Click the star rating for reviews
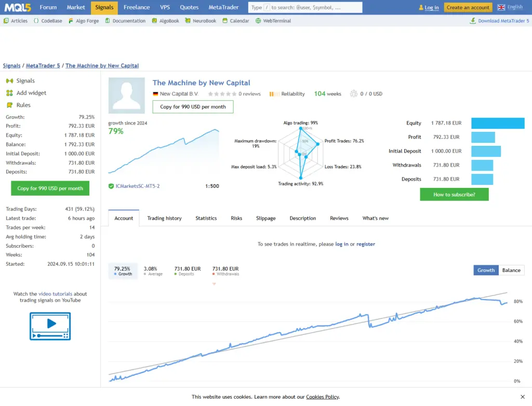Screen dimensions: 532x406 pyautogui.click(x=222, y=94)
